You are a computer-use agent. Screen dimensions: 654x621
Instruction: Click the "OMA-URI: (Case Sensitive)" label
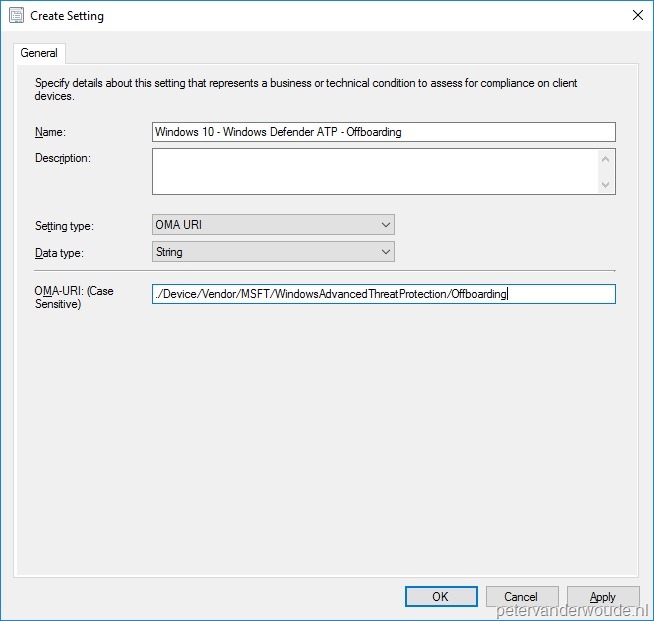pyautogui.click(x=74, y=297)
